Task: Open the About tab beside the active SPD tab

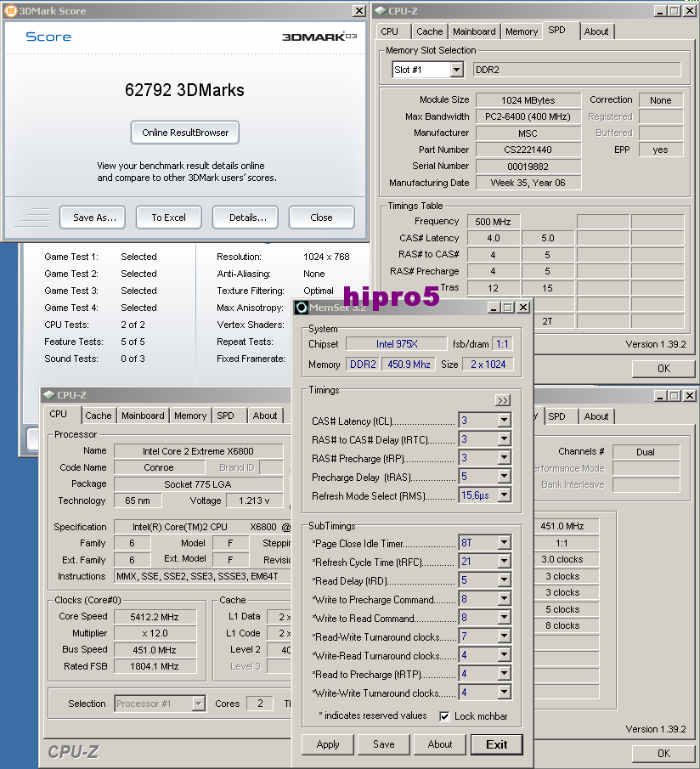Action: coord(596,31)
